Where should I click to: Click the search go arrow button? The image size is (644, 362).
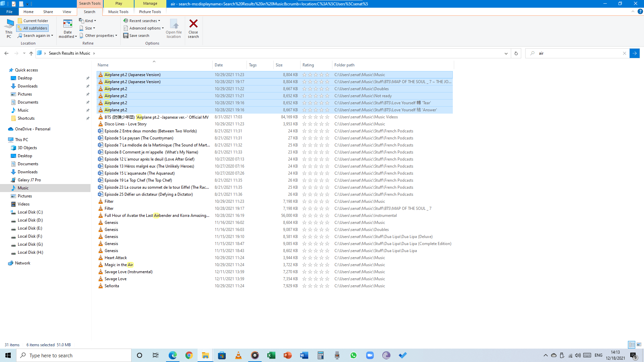click(x=635, y=53)
